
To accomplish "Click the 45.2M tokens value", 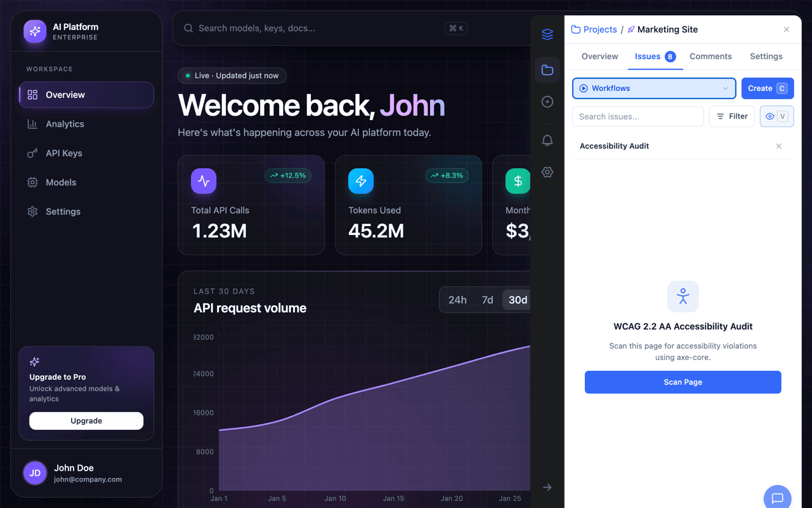I will point(376,231).
